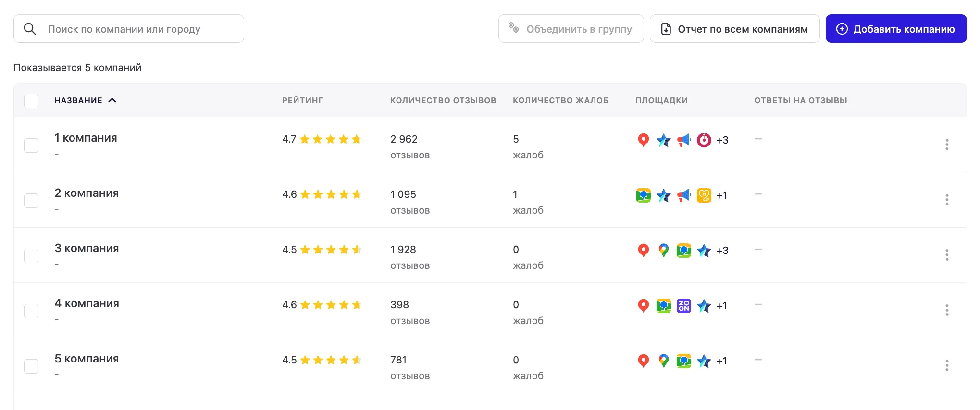This screenshot has width=980, height=410.
Task: Click the magnifier icon in the search field
Action: click(x=30, y=29)
